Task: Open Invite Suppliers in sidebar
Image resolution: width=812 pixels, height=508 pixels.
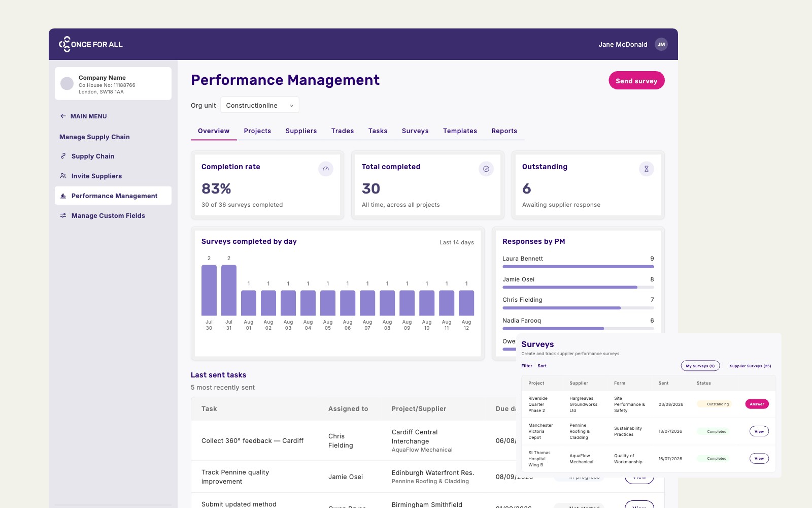Action: 113,176
